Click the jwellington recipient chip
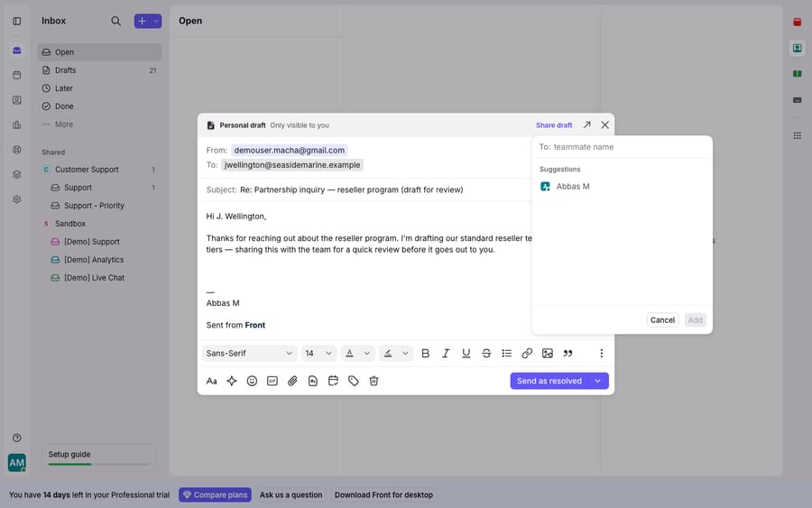812x508 pixels. click(x=292, y=165)
